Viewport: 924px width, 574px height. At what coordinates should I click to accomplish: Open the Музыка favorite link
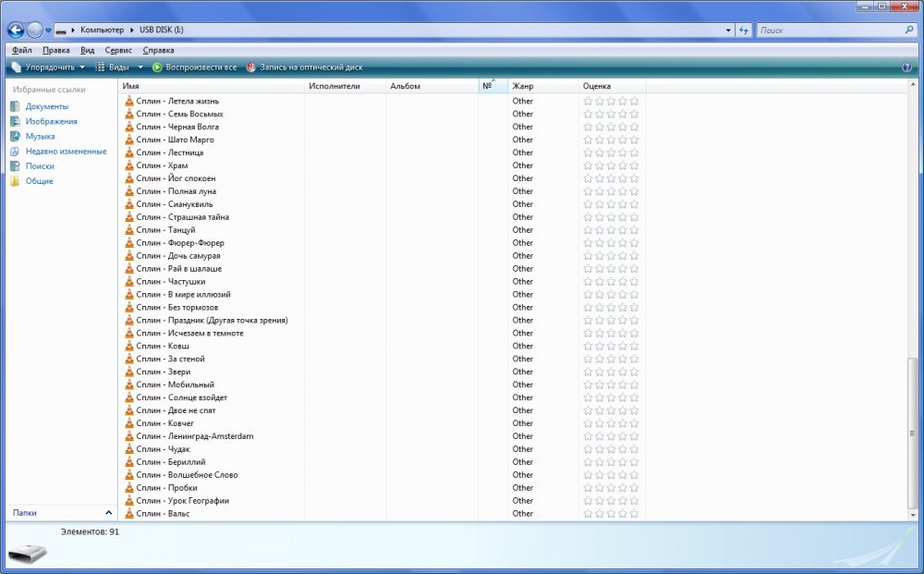pos(40,136)
